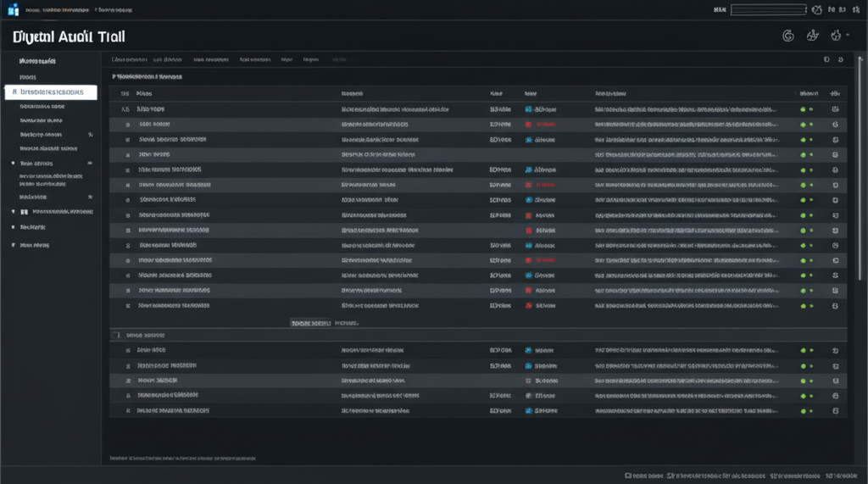Click the leftmost small icon above the table's right edge
The image size is (868, 484).
coord(827,60)
